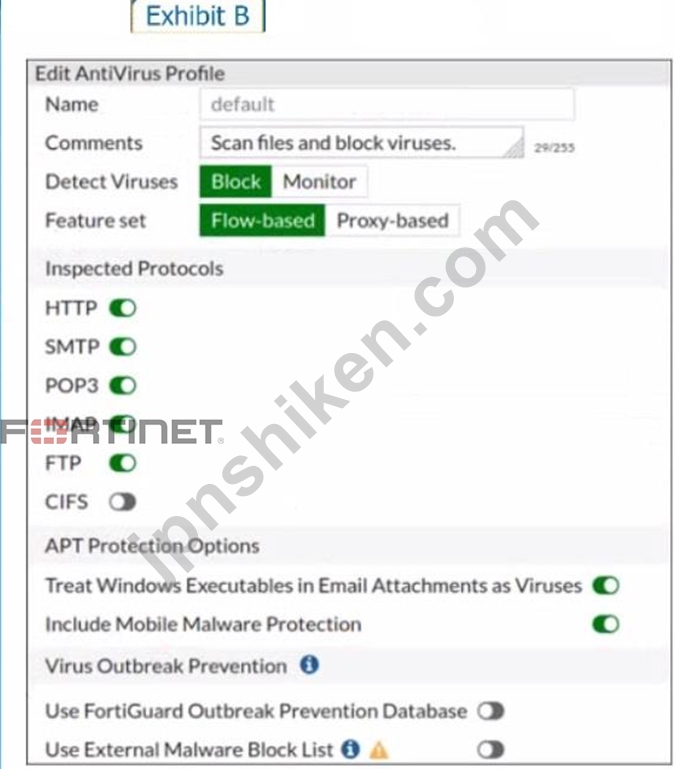Click the Comments text field

[362, 143]
